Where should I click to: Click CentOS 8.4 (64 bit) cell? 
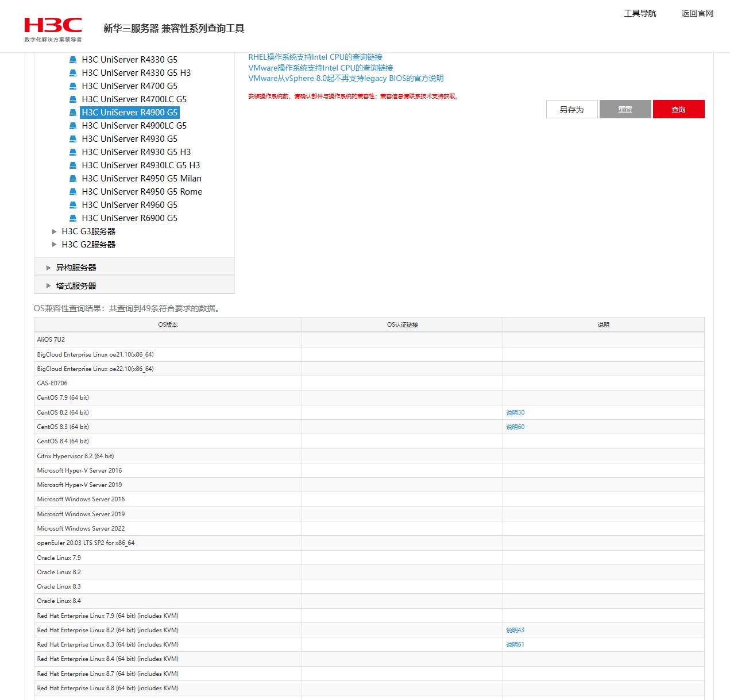tap(168, 441)
